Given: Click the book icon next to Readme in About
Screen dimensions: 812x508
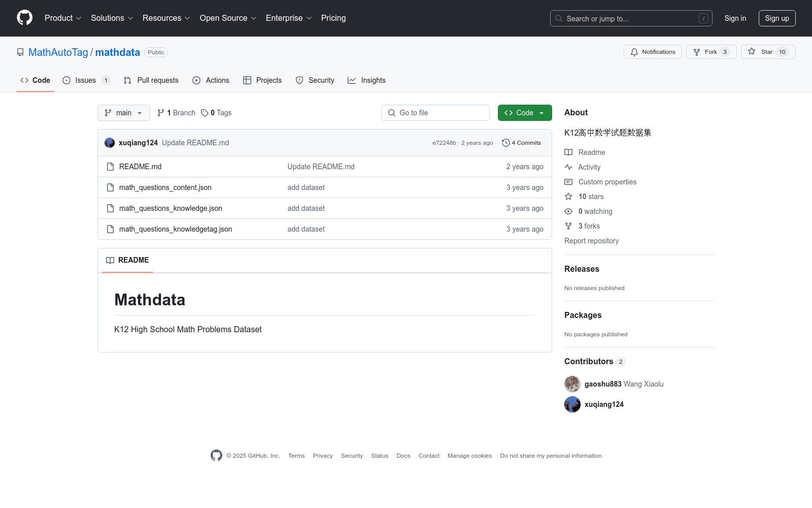Looking at the screenshot, I should pyautogui.click(x=568, y=152).
